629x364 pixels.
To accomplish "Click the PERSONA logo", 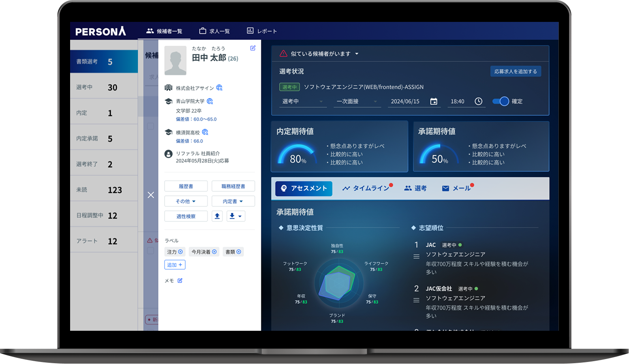I will 101,31.
